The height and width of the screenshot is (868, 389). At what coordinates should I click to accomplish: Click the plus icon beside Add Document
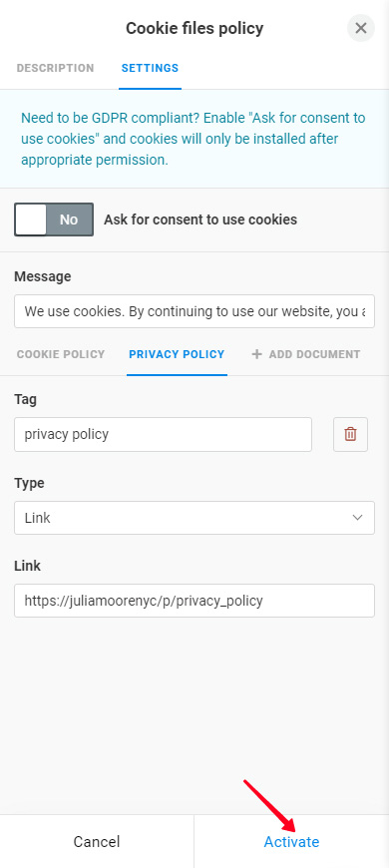pos(256,354)
